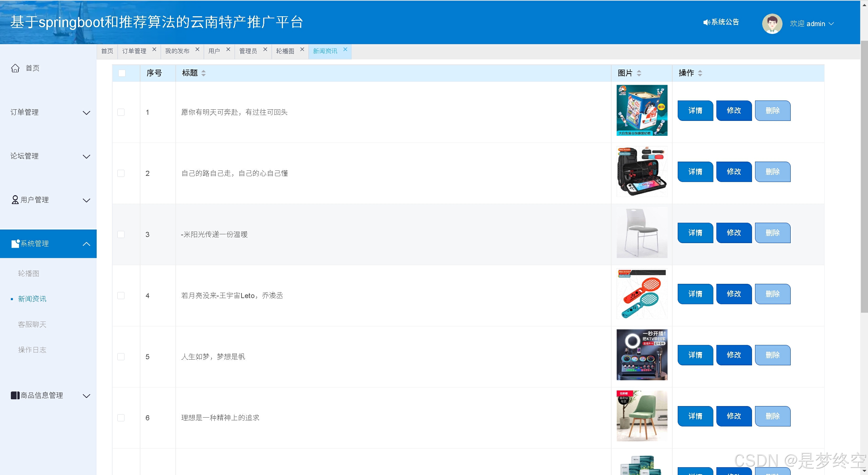Click the admin avatar picture
Image resolution: width=868 pixels, height=475 pixels.
(772, 24)
